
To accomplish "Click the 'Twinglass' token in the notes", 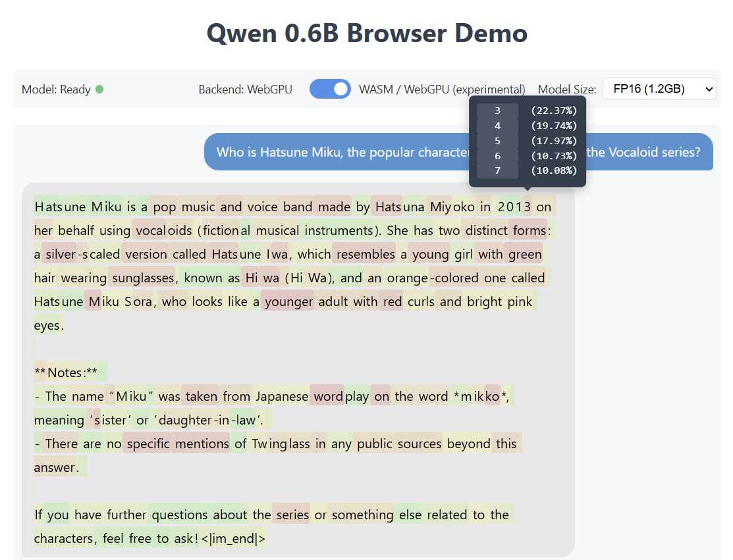I will pos(281,444).
